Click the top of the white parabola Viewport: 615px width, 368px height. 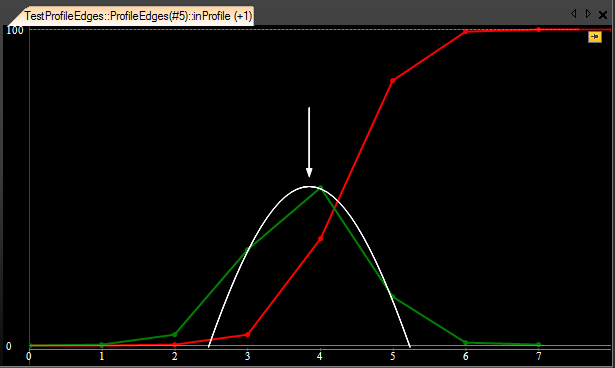[309, 187]
